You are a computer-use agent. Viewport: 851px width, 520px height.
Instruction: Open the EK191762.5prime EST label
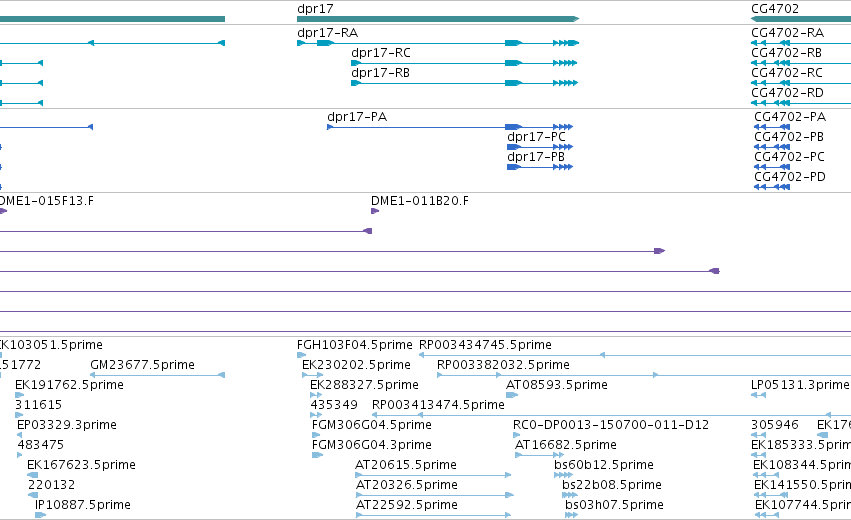(69, 385)
